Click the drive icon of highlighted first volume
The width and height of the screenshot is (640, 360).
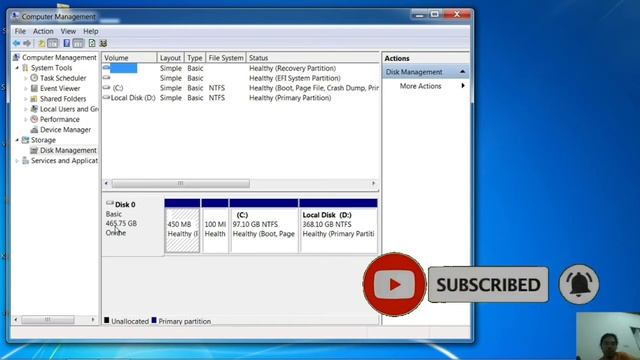tap(107, 67)
